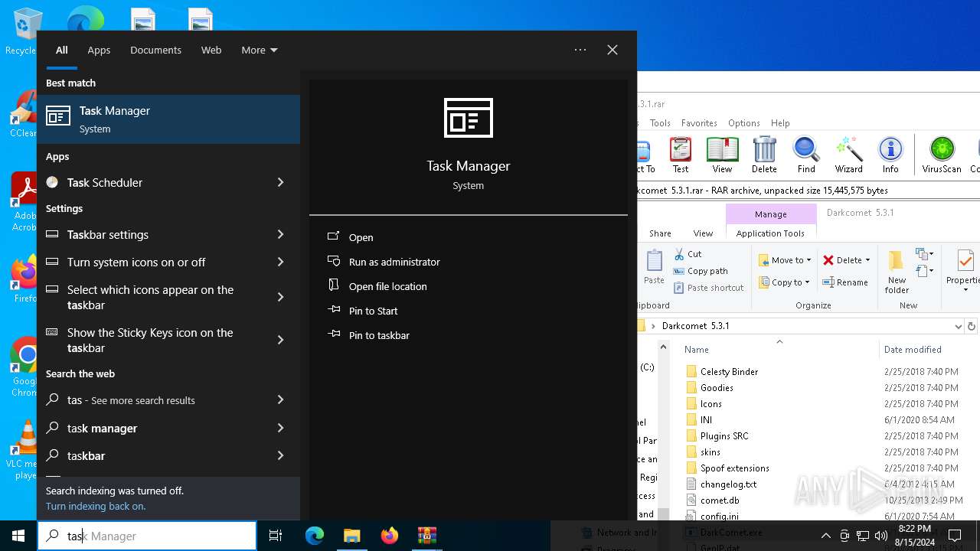Click Task Scheduler app result
The image size is (980, 551).
(150, 182)
